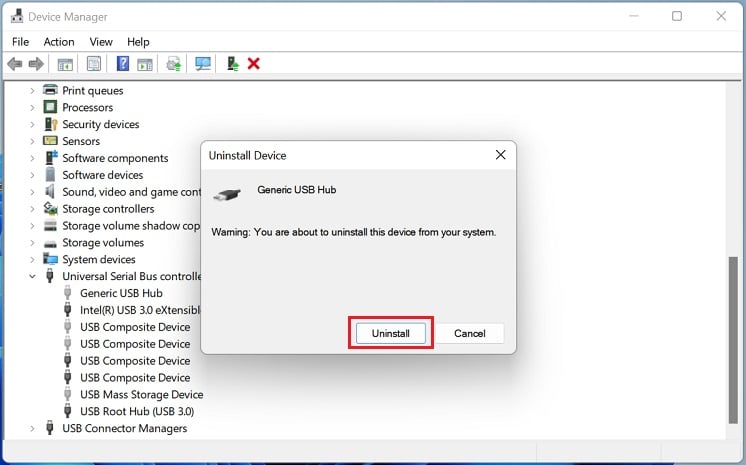The image size is (746, 465).
Task: Select Generic USB Hub in the tree
Action: pos(121,293)
